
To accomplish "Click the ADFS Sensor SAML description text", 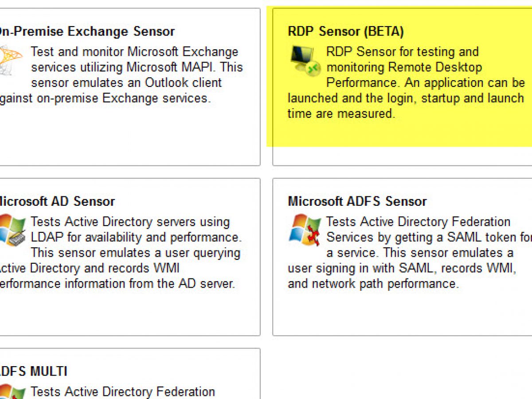I will (x=409, y=253).
